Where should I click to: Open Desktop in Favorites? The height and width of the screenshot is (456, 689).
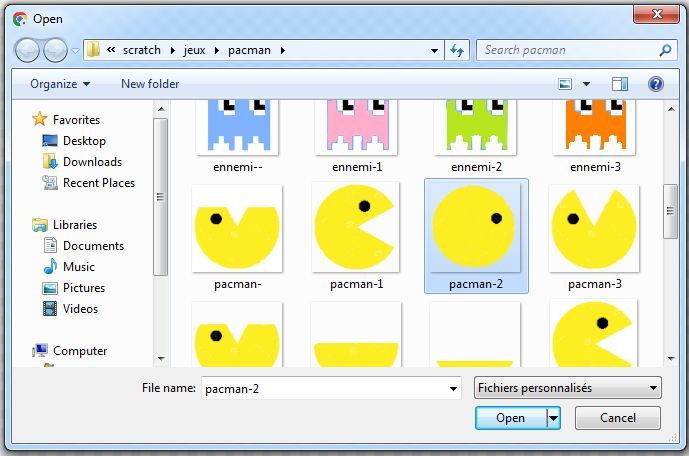pos(84,141)
